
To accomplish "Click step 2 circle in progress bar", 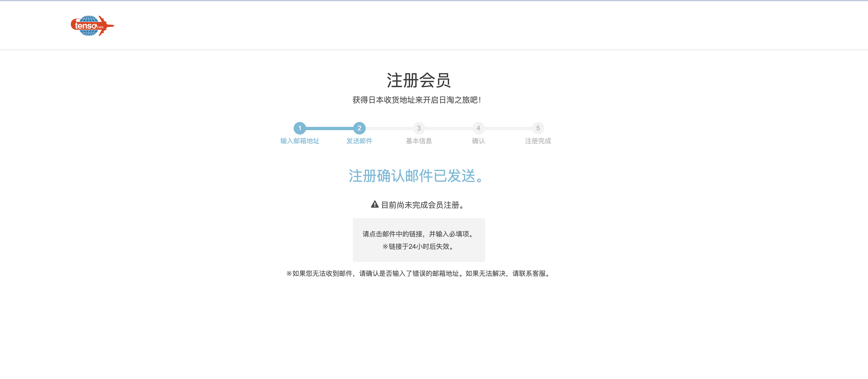I will [359, 128].
